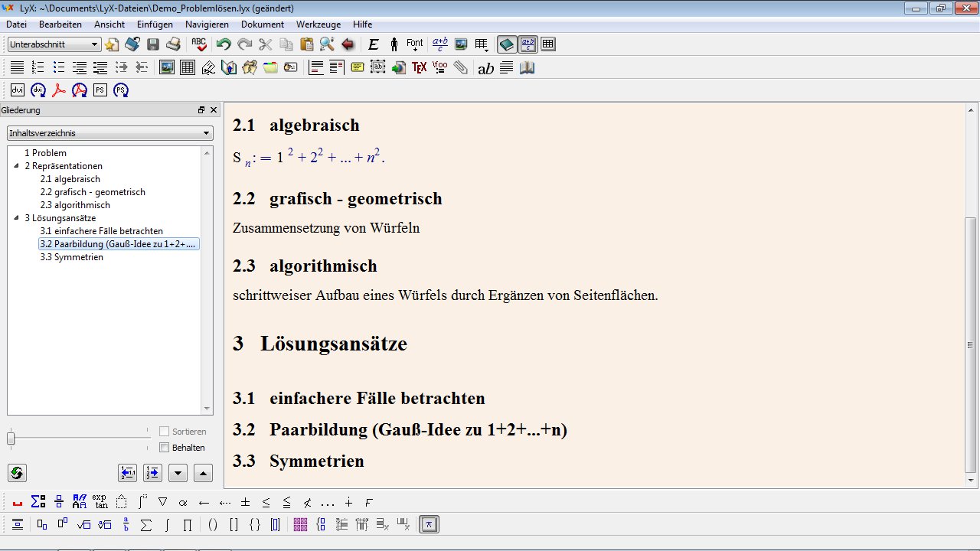The image size is (980, 551).
Task: Open the Werkzeuge menu
Action: point(318,24)
